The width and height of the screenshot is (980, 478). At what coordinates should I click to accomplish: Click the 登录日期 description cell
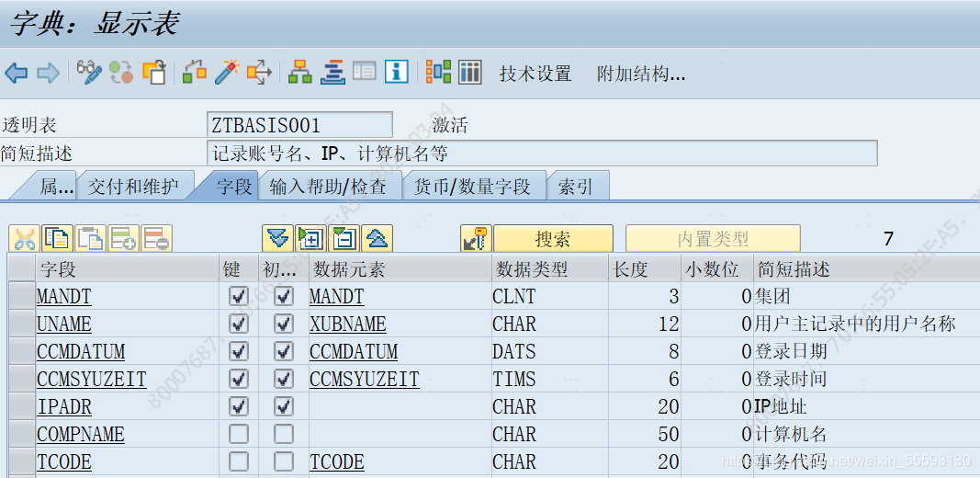click(x=791, y=352)
